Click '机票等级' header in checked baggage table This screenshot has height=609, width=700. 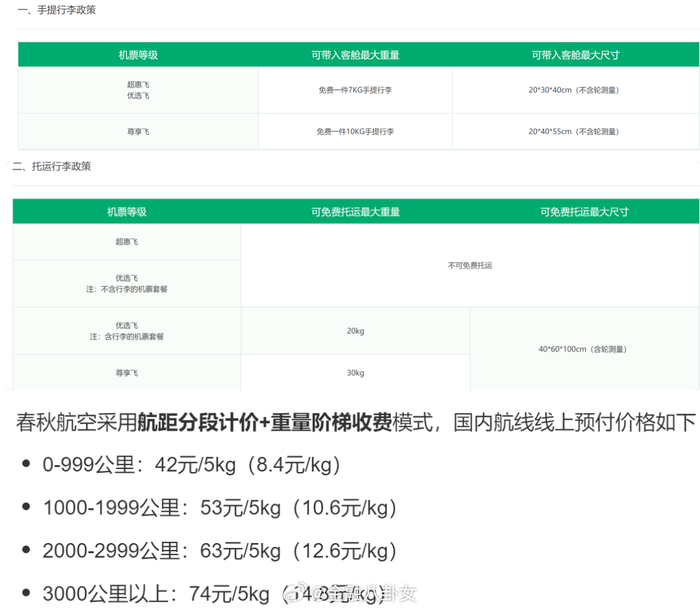127,212
